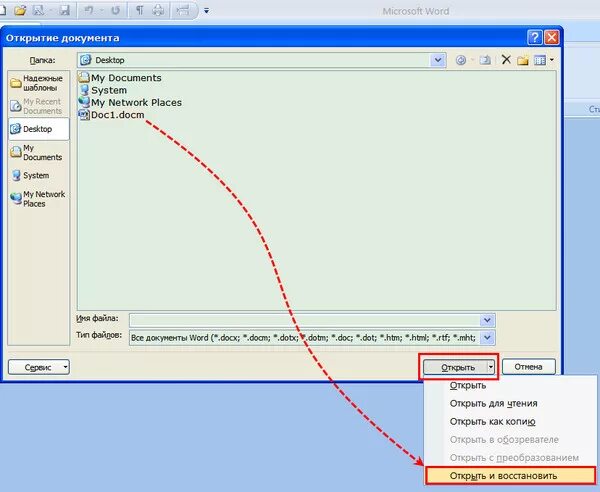Click the Открыть button
Screen dimensions: 600x492
tap(455, 367)
